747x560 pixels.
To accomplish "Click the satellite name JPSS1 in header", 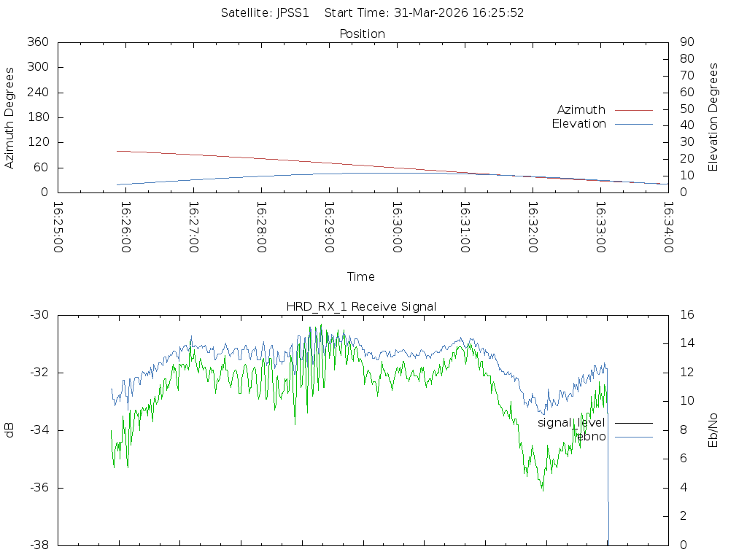I will pyautogui.click(x=293, y=13).
